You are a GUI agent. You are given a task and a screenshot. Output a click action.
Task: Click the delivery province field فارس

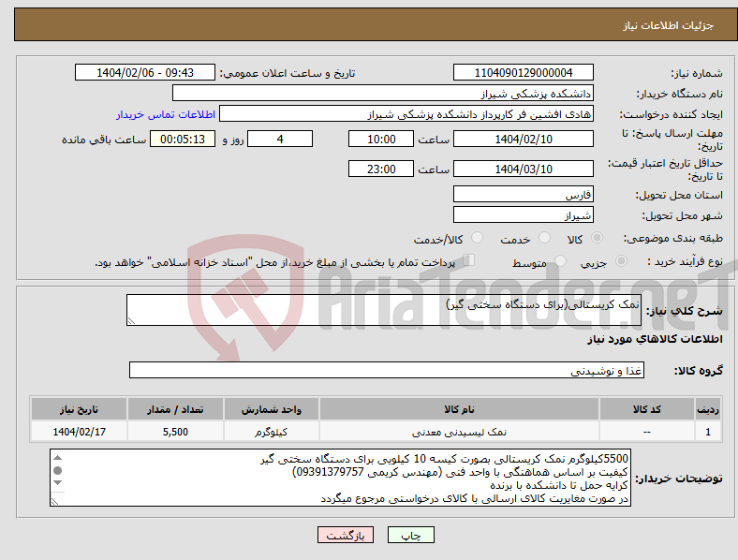(524, 194)
